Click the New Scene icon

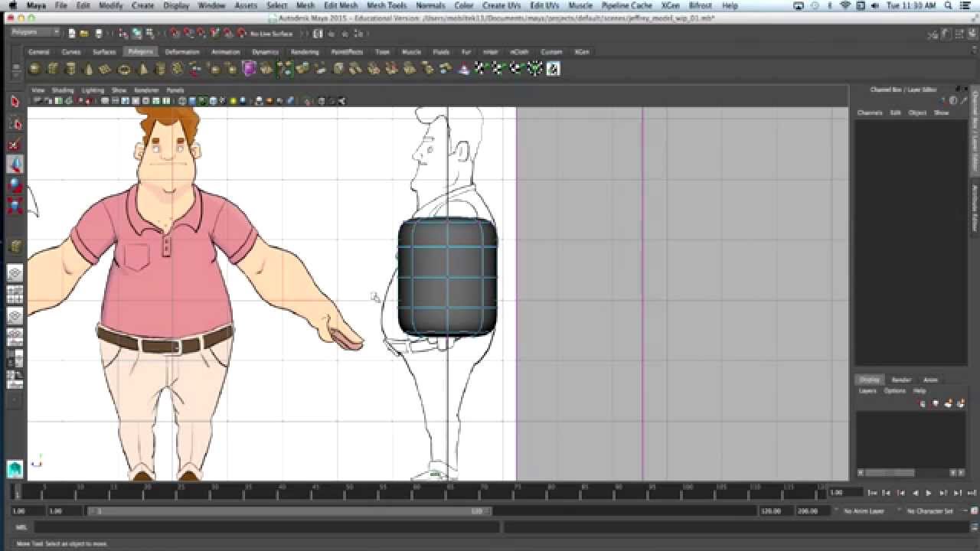71,34
